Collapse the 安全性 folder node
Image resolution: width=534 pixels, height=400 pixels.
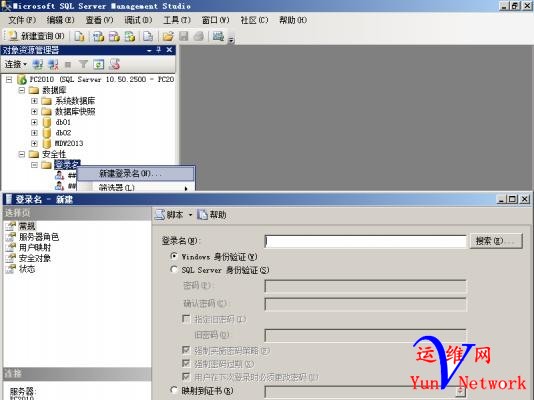(22, 154)
